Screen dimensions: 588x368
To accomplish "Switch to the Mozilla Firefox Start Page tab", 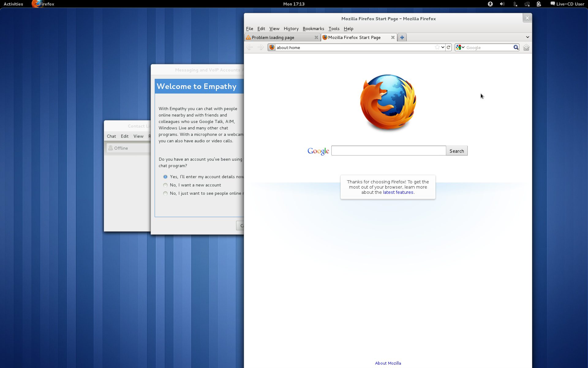I will (x=359, y=37).
